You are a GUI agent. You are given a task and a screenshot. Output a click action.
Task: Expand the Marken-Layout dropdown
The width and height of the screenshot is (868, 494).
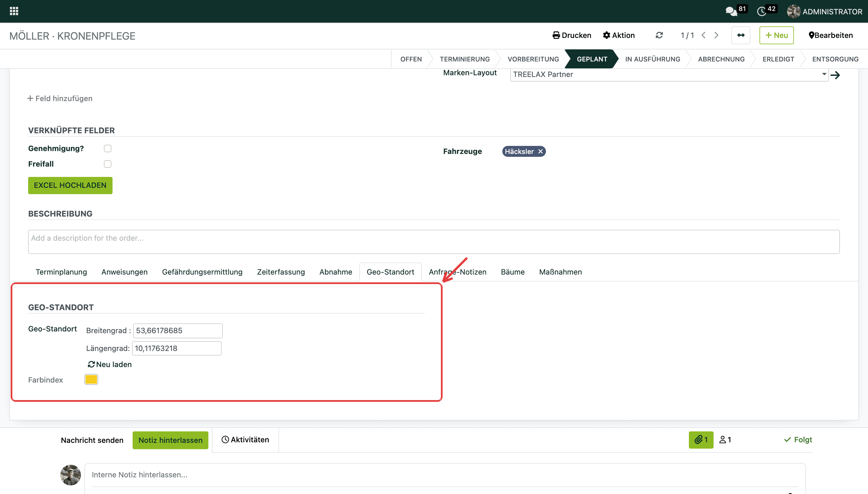click(824, 74)
